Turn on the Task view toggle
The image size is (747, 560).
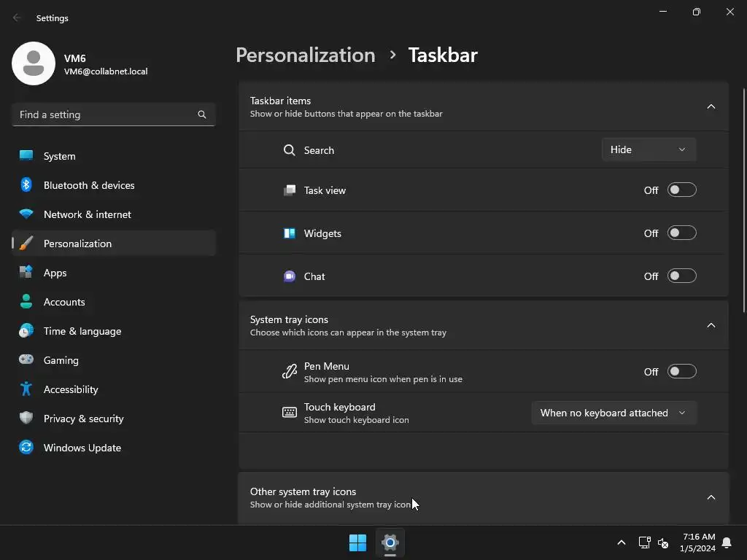click(682, 190)
